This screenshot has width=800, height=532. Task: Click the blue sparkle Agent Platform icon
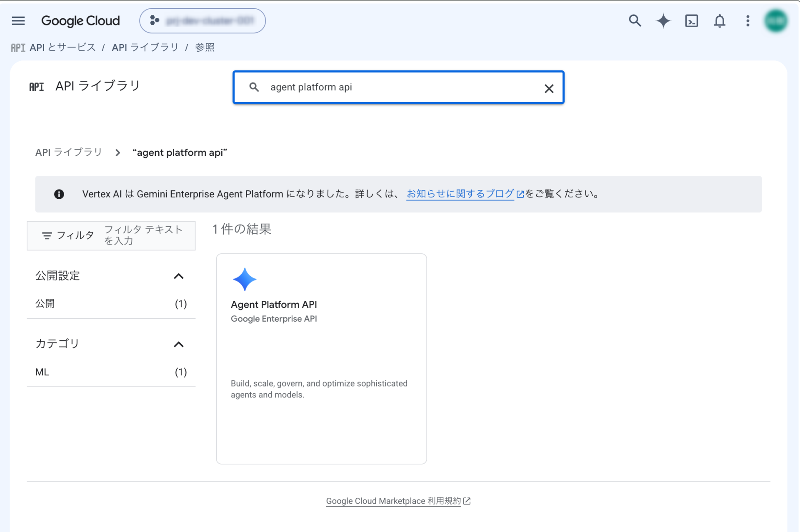tap(245, 279)
